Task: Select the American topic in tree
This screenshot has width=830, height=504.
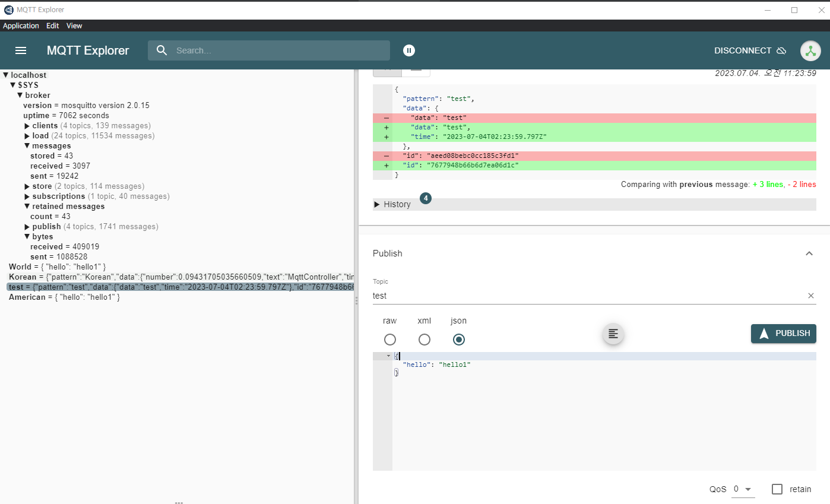Action: pyautogui.click(x=65, y=297)
